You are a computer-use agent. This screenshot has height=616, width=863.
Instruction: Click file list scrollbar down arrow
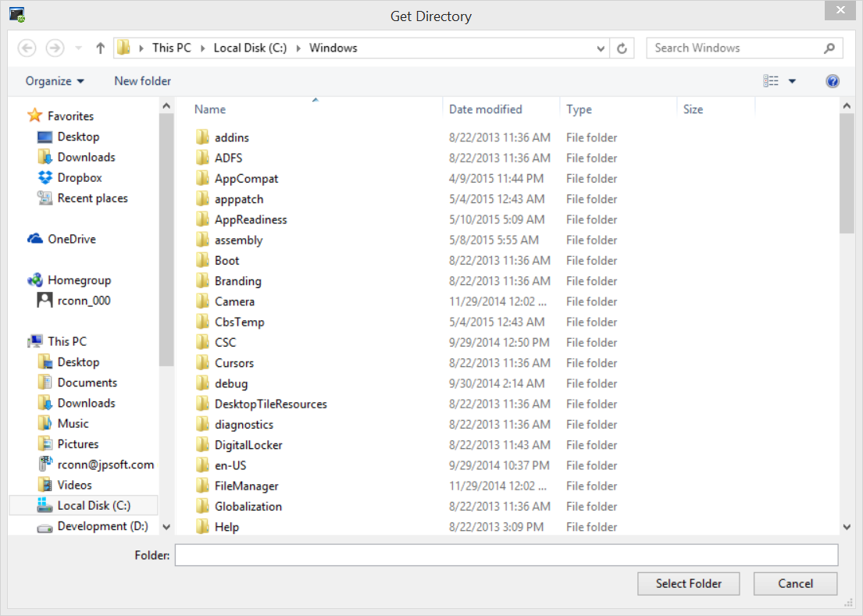point(847,526)
